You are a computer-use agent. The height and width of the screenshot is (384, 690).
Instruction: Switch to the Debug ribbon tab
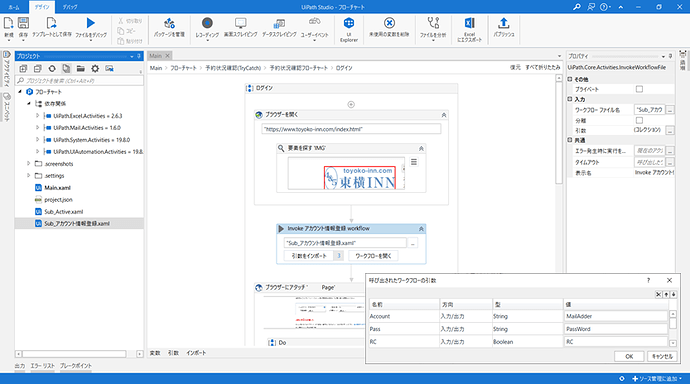point(70,7)
